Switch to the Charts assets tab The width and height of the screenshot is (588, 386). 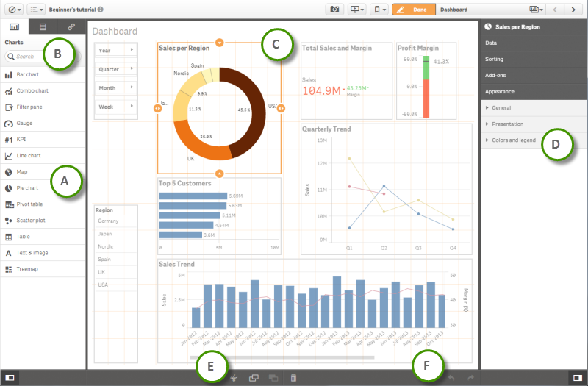(14, 26)
